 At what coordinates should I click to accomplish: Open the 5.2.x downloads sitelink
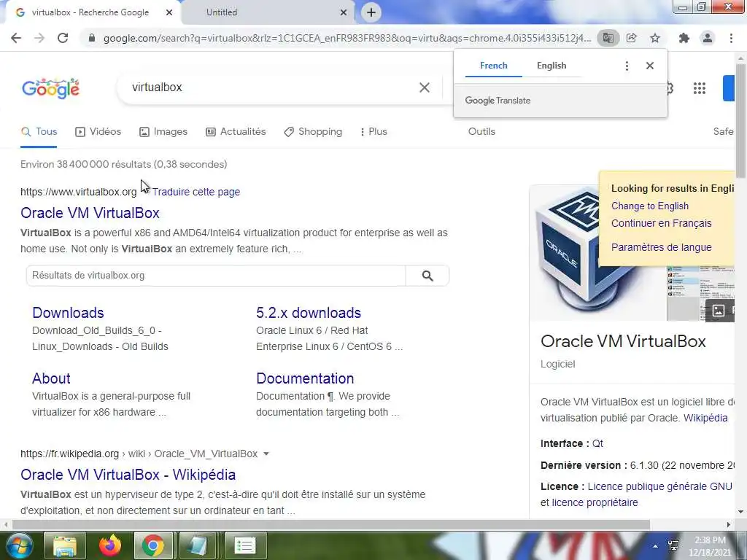tap(309, 313)
